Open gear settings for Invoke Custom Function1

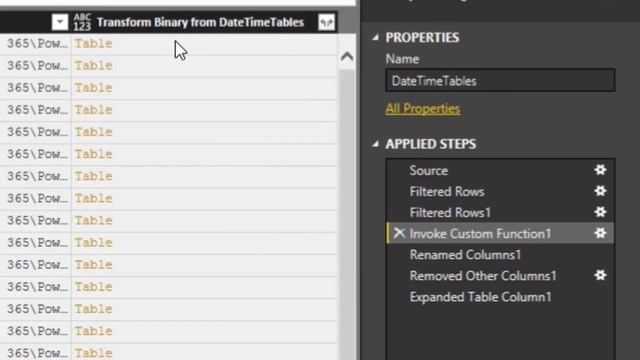coord(600,233)
